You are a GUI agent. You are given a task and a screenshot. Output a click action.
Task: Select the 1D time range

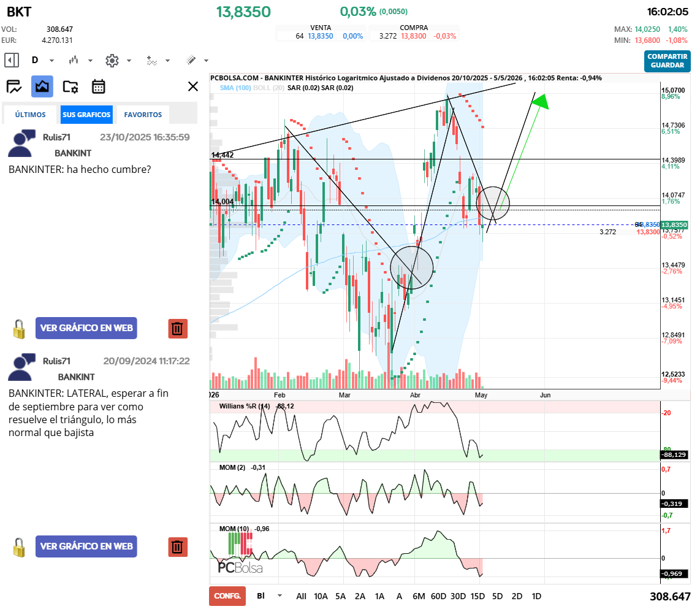click(536, 596)
